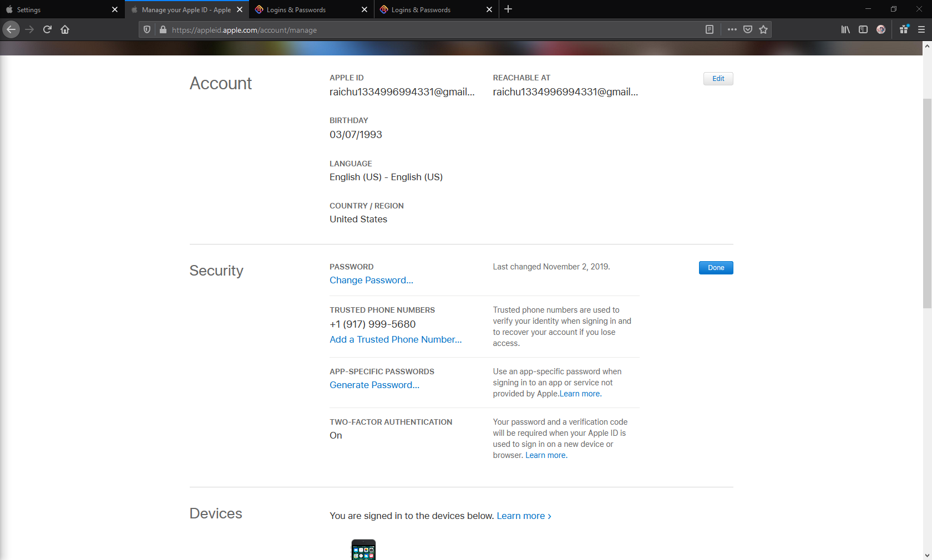Click Done in the Security section
932x560 pixels.
pyautogui.click(x=716, y=268)
